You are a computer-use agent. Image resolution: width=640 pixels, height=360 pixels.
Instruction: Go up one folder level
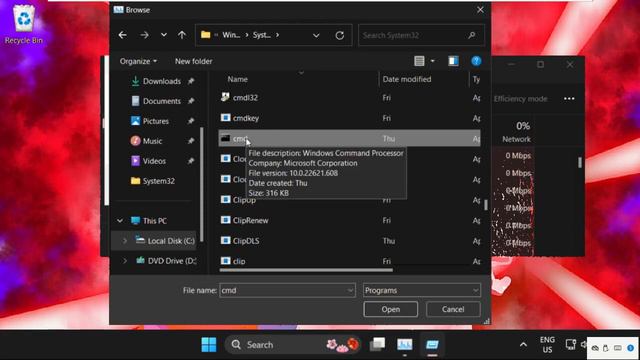point(182,35)
